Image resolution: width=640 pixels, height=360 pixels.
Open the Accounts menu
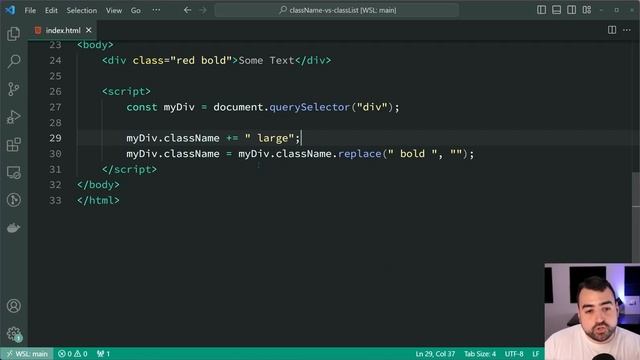[x=13, y=306]
